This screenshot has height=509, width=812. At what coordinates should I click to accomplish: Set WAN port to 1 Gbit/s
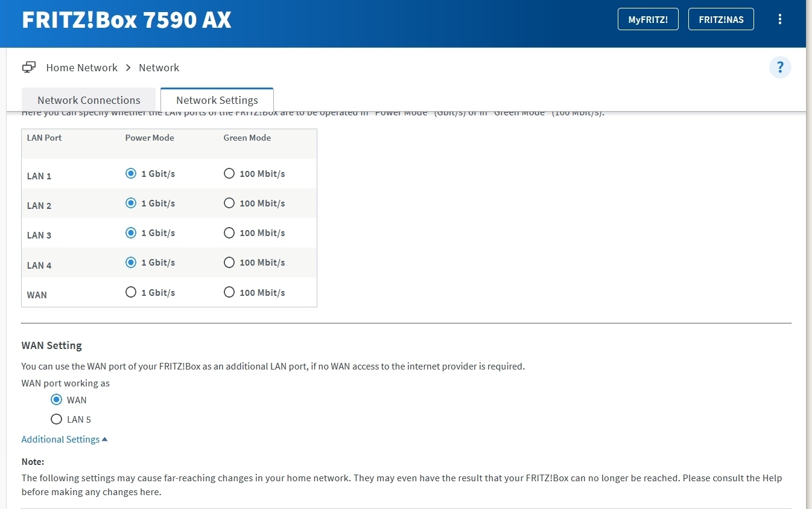pos(131,292)
